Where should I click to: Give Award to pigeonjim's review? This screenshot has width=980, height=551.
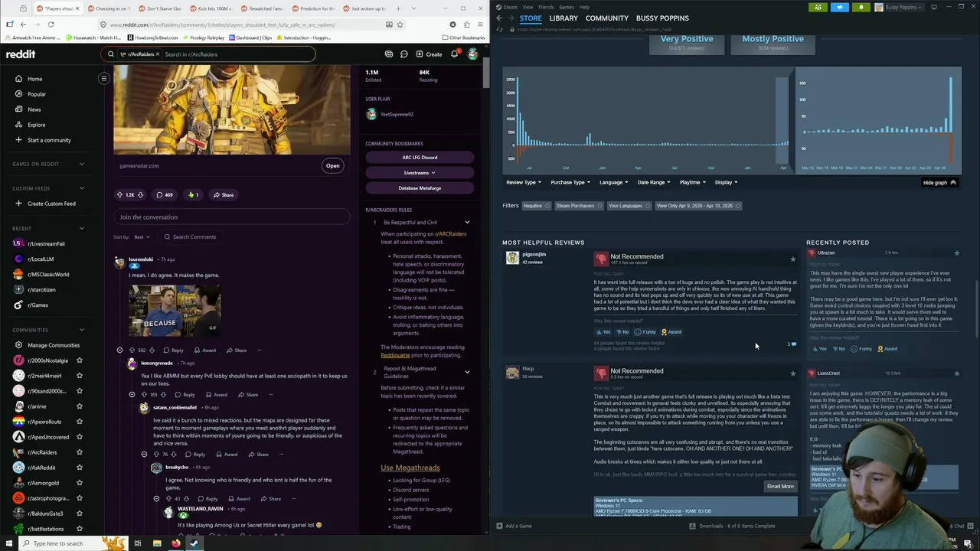click(x=671, y=332)
